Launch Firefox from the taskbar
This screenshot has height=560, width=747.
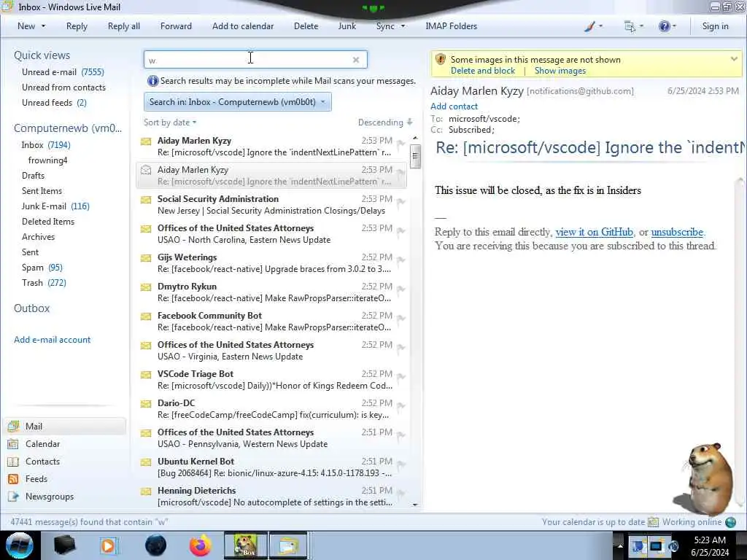pos(201,545)
